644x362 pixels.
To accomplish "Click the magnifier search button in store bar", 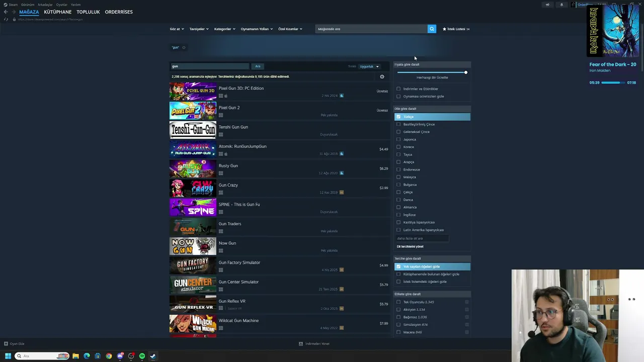I will click(432, 29).
